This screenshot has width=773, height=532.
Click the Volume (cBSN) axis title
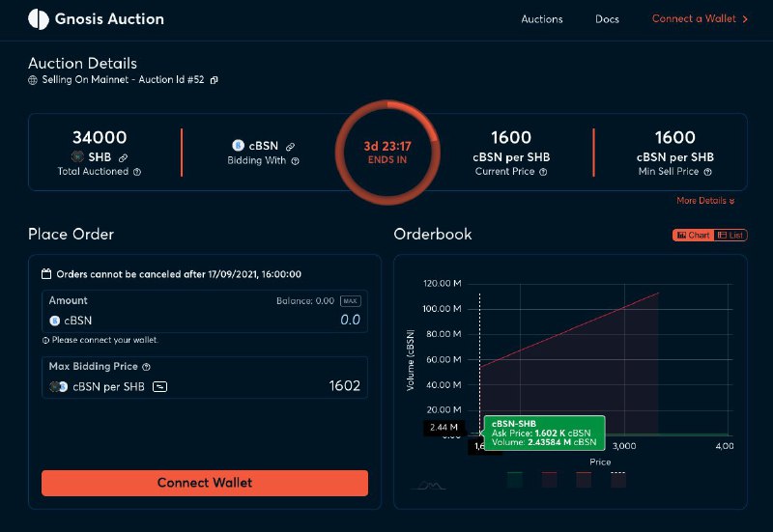410,360
